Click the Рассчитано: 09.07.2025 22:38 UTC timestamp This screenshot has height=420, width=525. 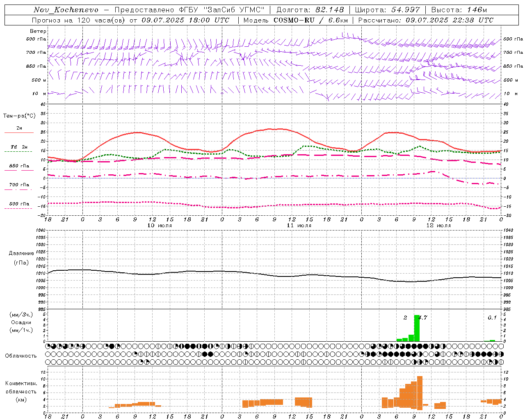426,20
